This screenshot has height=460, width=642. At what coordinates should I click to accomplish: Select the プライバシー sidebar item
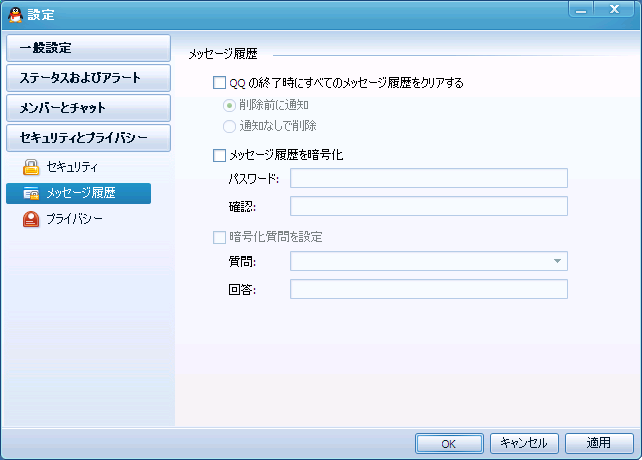pyautogui.click(x=79, y=219)
